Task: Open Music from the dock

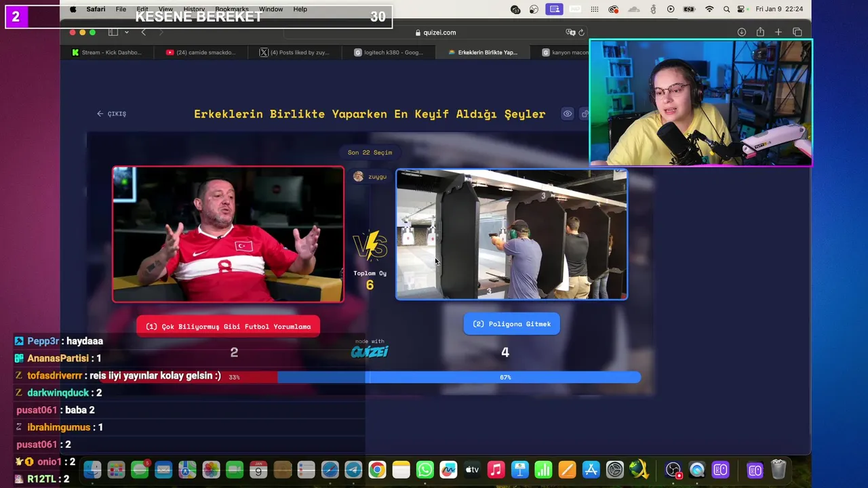Action: coord(496,470)
